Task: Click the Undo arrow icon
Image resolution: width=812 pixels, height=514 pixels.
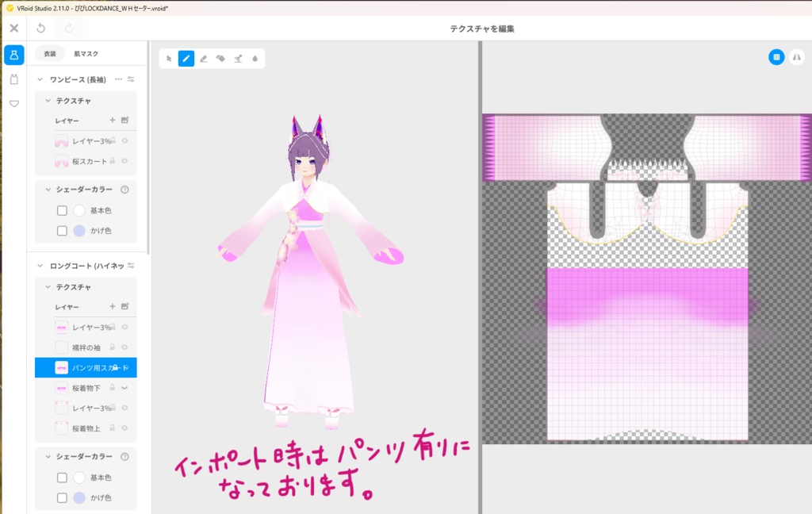Action: (41, 28)
